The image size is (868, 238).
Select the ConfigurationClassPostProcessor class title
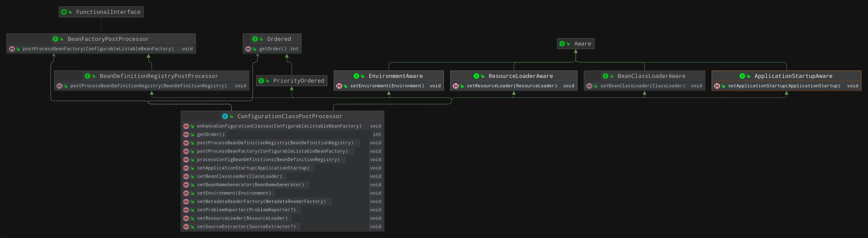click(x=289, y=116)
